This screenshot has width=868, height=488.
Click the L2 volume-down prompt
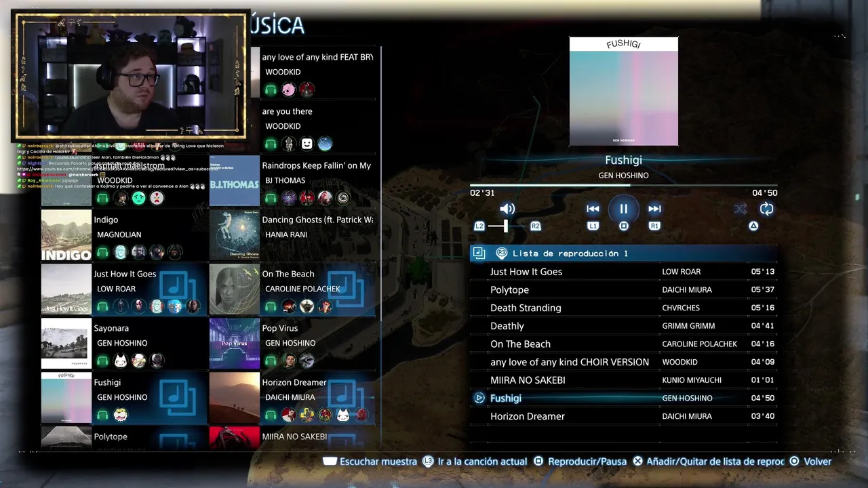pyautogui.click(x=479, y=226)
